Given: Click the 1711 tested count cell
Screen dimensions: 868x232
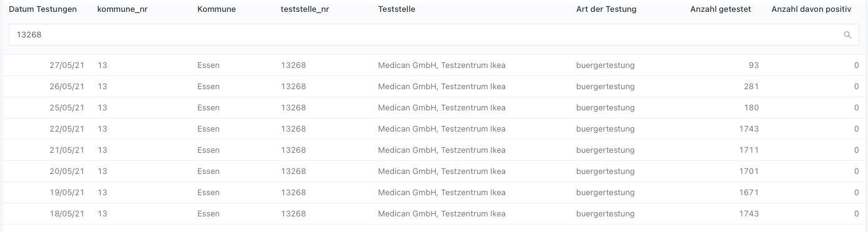Looking at the screenshot, I should click(x=749, y=150).
